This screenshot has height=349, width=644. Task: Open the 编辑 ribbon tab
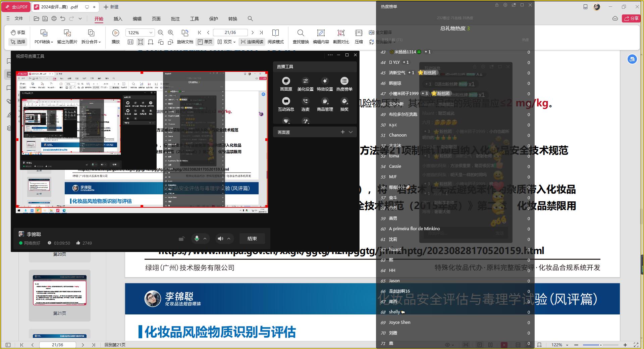(x=137, y=19)
